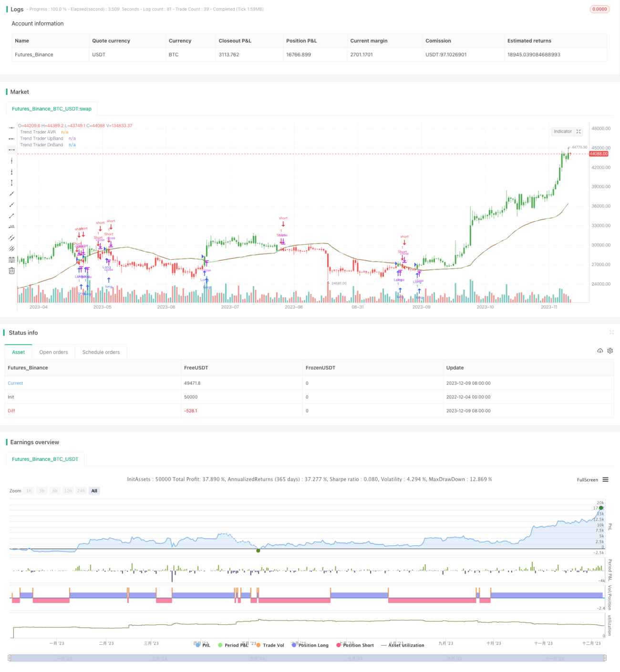Viewport: 620px width, 672px height.
Task: Select the parallel channel drawing tool
Action: (11, 238)
